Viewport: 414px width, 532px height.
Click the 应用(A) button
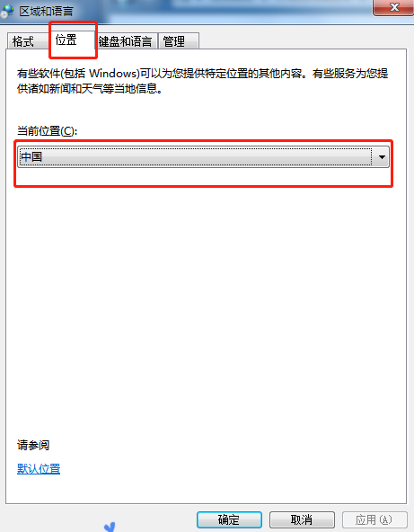(x=374, y=519)
